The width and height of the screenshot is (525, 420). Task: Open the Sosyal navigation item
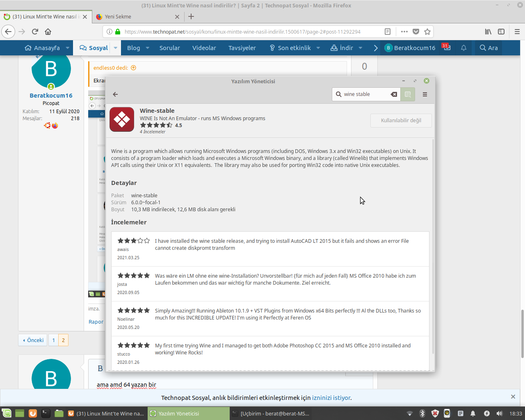pos(94,48)
